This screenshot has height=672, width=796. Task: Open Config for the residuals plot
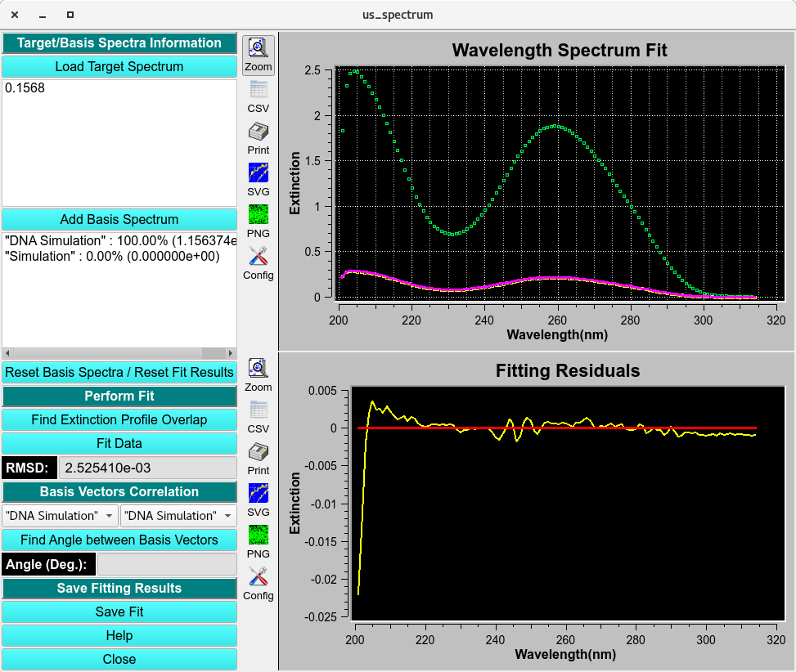click(x=258, y=584)
